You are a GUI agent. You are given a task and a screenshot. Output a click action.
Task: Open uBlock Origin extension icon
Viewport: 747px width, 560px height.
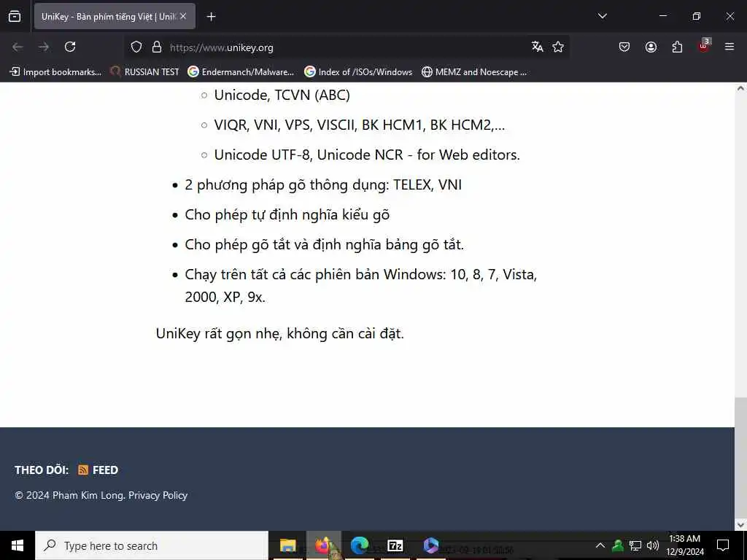(x=704, y=46)
